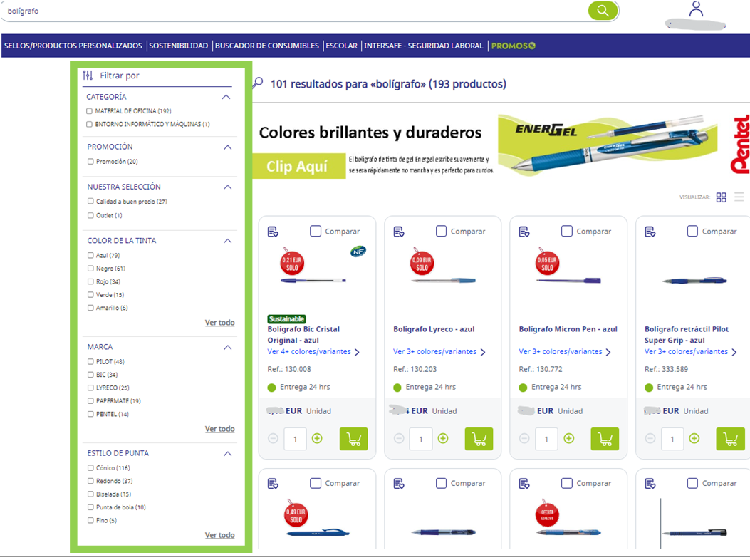Open the Bolígrafo Lyreco pen thumbnail
This screenshot has height=560, width=750.
click(444, 281)
